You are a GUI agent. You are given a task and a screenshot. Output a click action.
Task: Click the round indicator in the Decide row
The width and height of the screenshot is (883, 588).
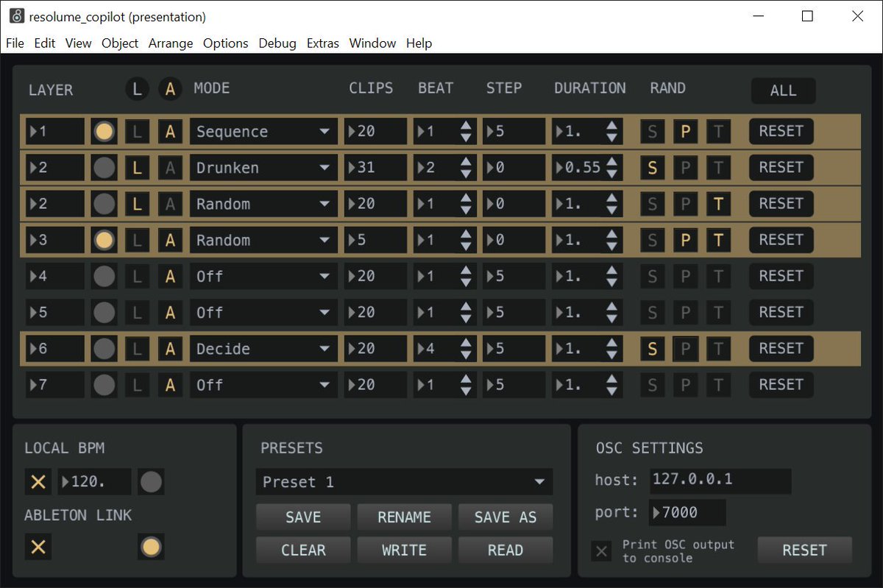click(x=104, y=349)
